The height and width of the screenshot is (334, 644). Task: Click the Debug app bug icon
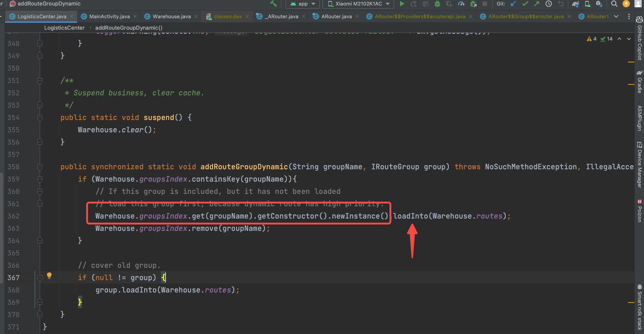pos(437,4)
